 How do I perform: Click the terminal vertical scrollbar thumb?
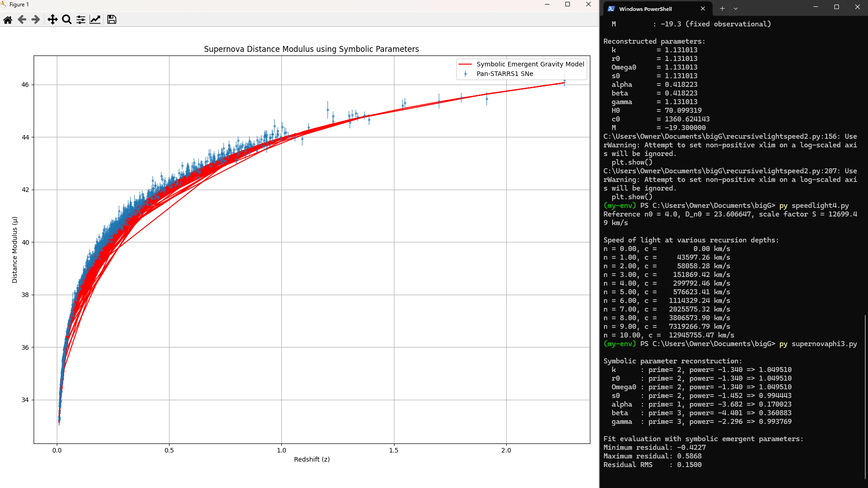point(865,396)
